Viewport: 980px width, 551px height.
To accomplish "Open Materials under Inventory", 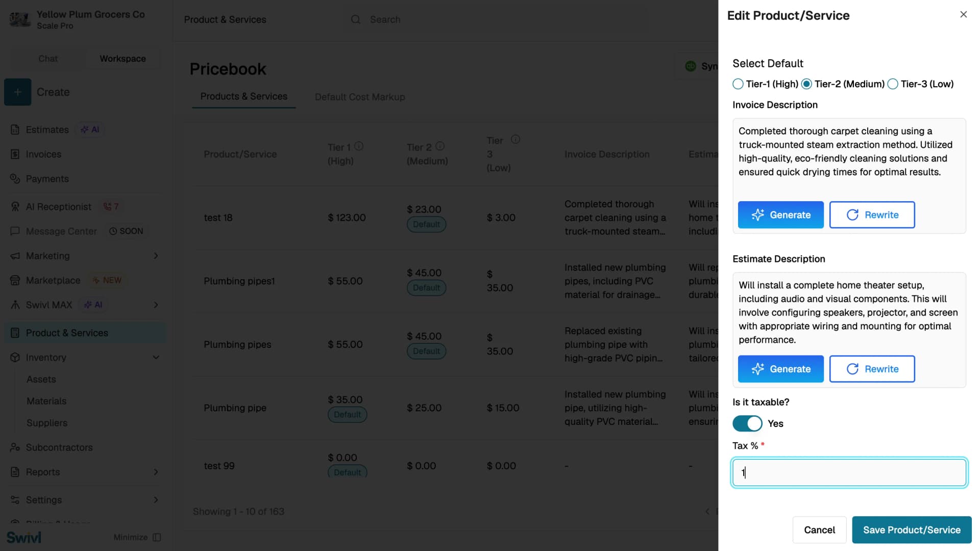I will click(x=46, y=401).
